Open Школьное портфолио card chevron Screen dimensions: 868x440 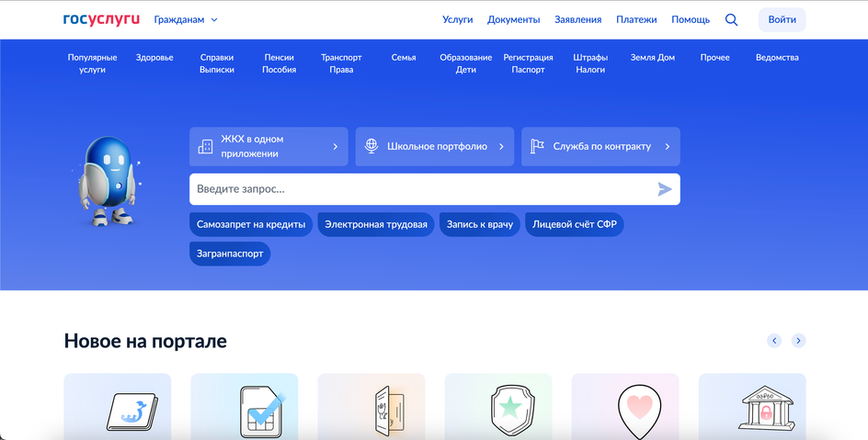point(501,146)
